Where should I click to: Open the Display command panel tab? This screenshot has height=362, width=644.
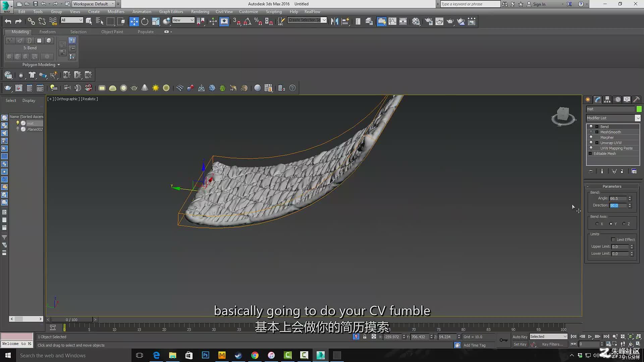point(627,100)
